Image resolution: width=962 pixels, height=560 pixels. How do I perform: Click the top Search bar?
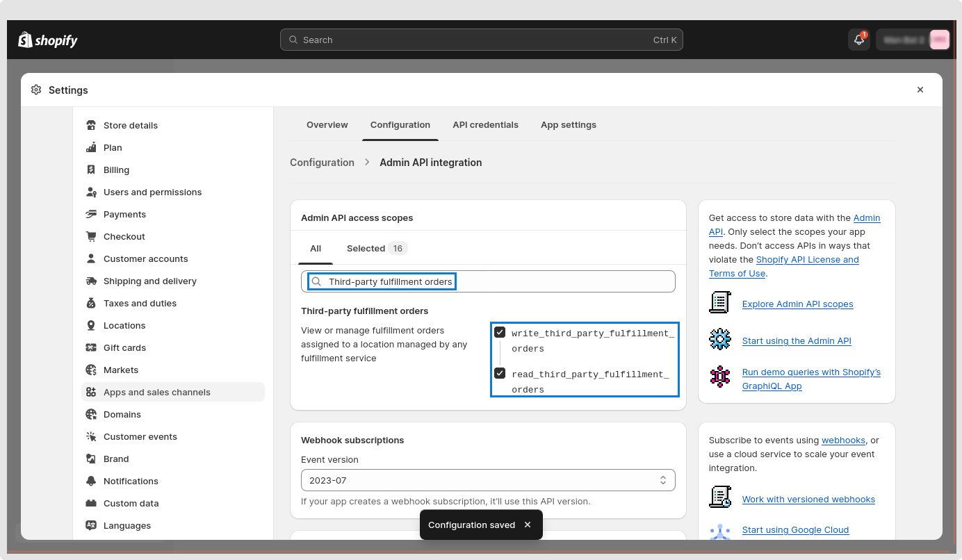pyautogui.click(x=482, y=40)
